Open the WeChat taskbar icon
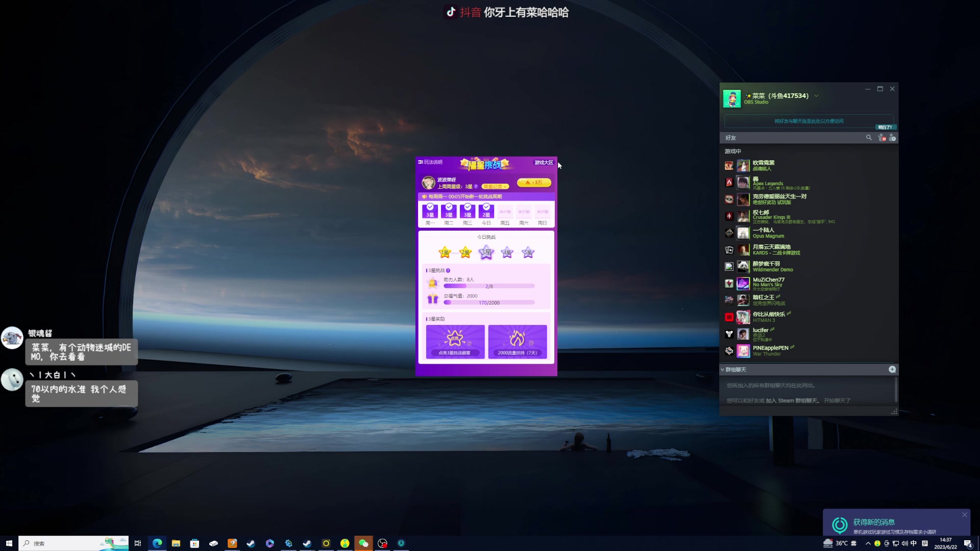980x551 pixels. pos(363,543)
